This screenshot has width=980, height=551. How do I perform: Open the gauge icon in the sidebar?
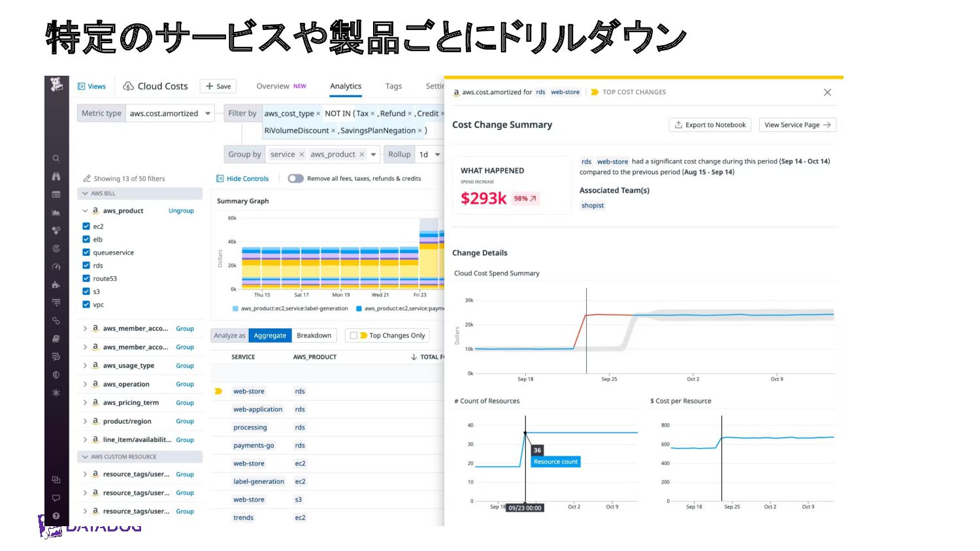[56, 266]
